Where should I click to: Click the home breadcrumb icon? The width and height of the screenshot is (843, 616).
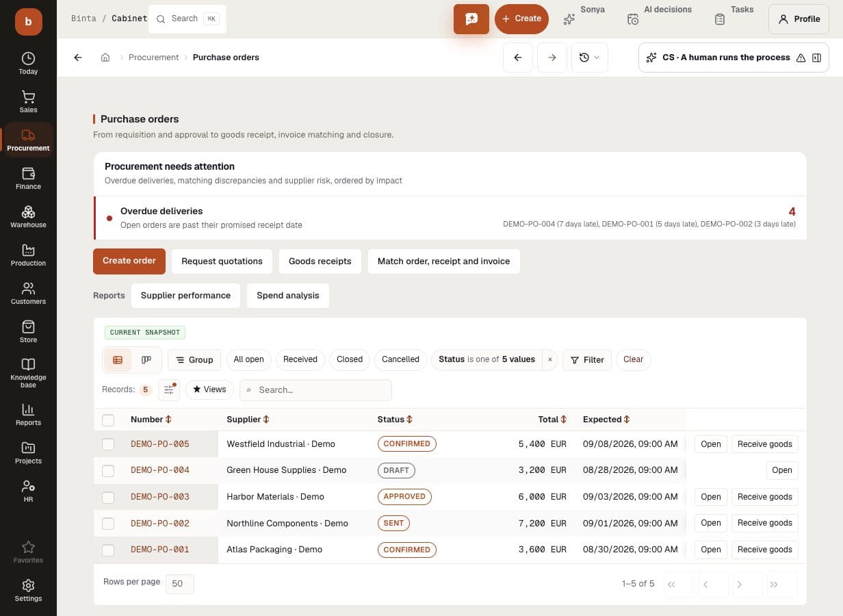(105, 57)
